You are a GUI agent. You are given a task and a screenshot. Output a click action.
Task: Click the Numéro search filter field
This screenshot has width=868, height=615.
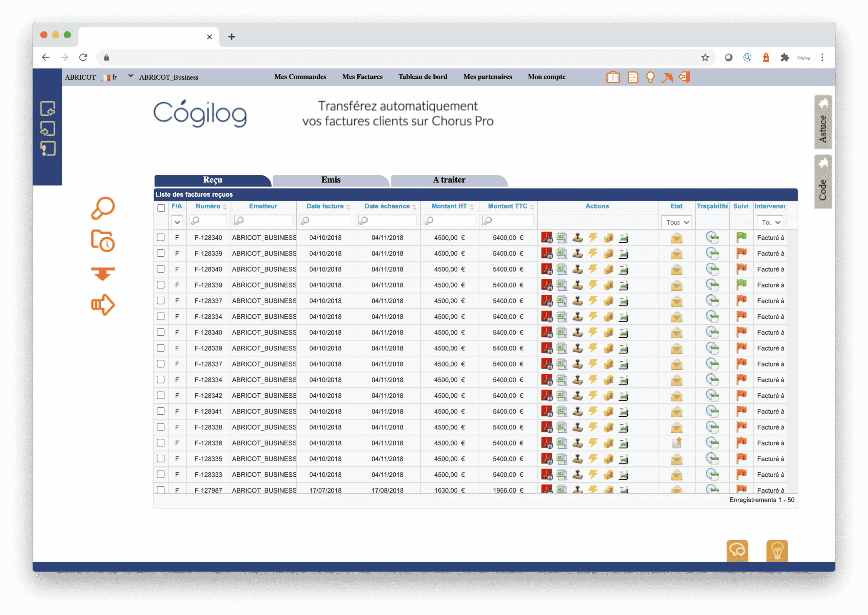point(208,221)
